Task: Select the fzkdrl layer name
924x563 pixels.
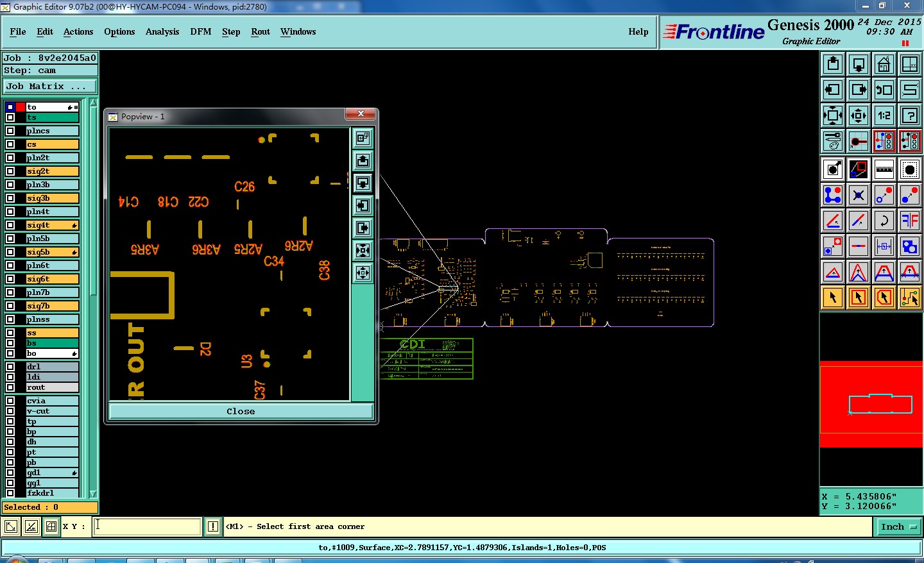Action: (x=52, y=493)
